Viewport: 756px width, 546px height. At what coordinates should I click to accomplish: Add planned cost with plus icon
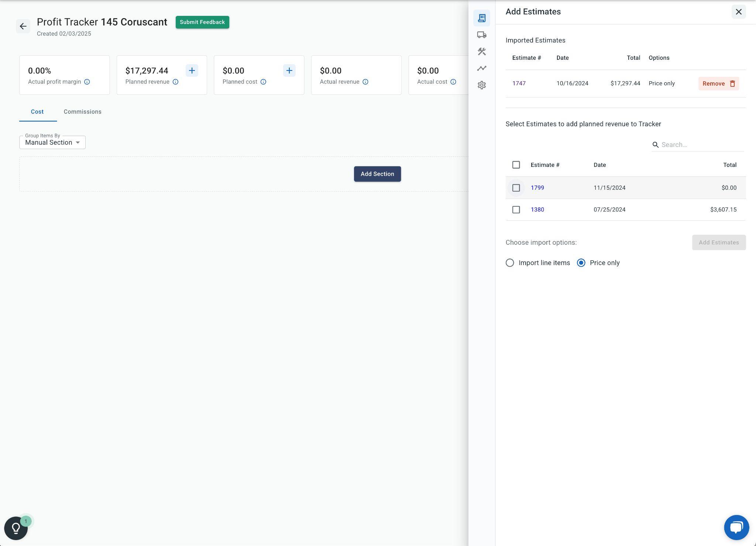(289, 71)
